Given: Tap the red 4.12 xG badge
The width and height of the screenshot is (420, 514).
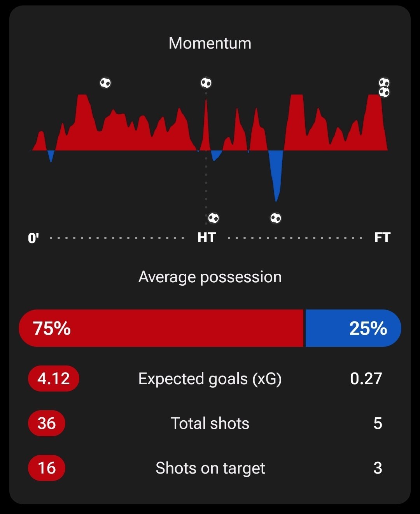Looking at the screenshot, I should [54, 378].
